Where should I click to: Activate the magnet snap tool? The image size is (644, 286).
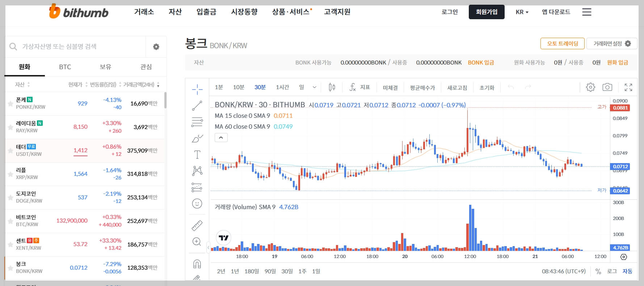[x=197, y=264]
